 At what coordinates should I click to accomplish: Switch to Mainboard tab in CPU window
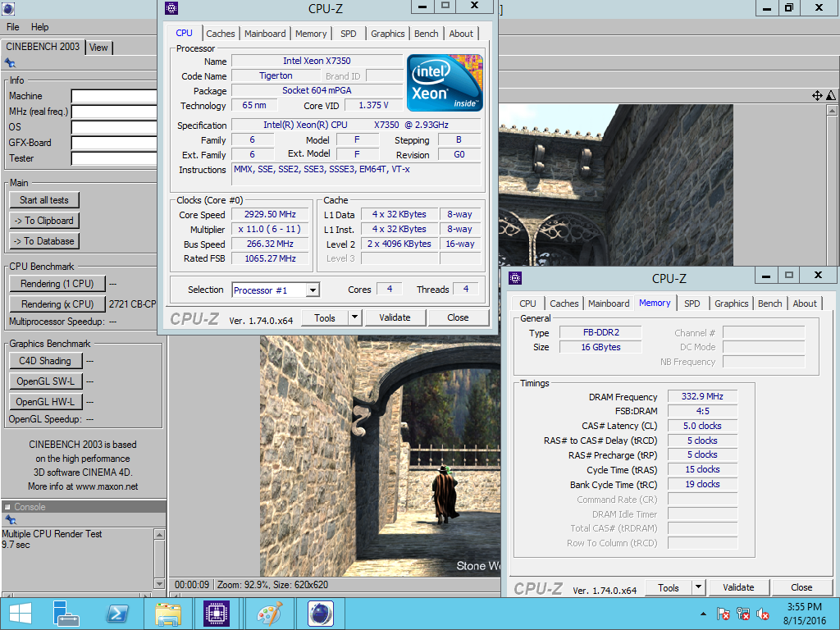(265, 34)
